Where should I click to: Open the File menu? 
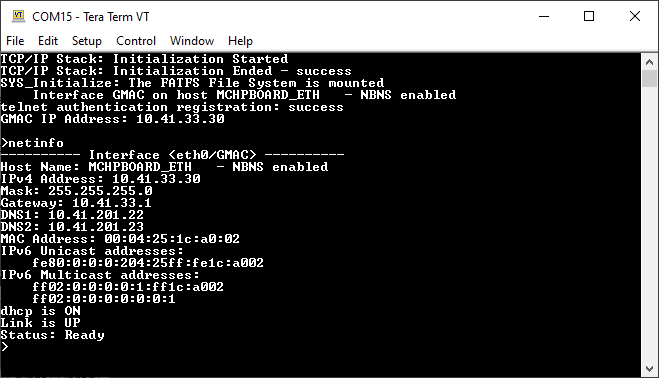tap(15, 41)
